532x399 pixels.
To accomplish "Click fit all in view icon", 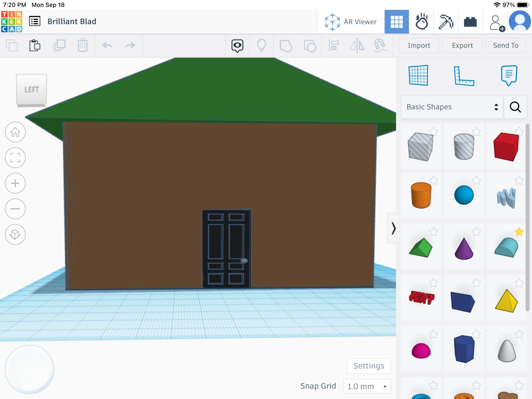I will pyautogui.click(x=15, y=158).
